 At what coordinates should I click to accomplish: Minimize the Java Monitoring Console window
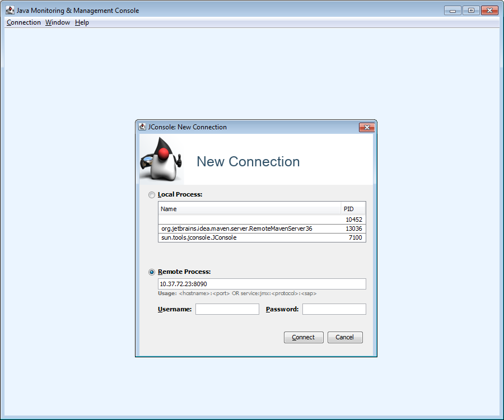click(452, 11)
